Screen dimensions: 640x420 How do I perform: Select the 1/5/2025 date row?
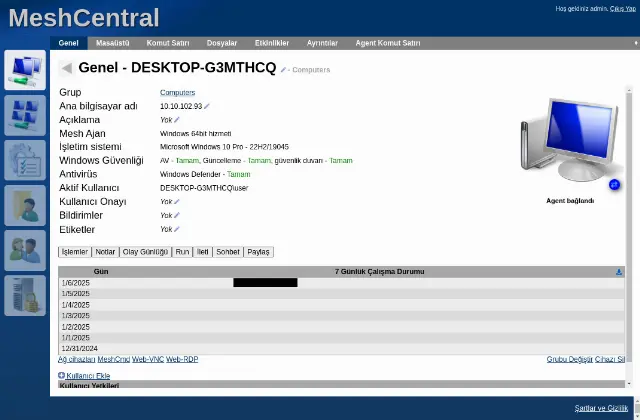[x=341, y=293]
